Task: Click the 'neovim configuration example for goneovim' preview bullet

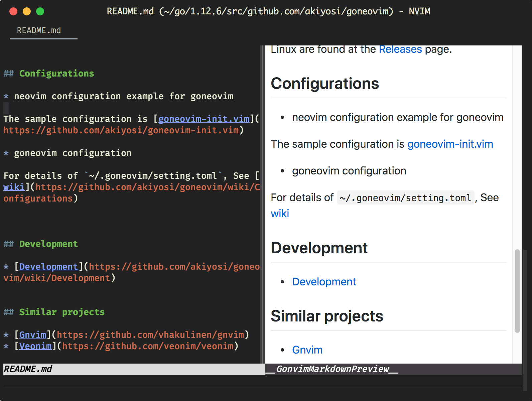Action: click(x=398, y=117)
